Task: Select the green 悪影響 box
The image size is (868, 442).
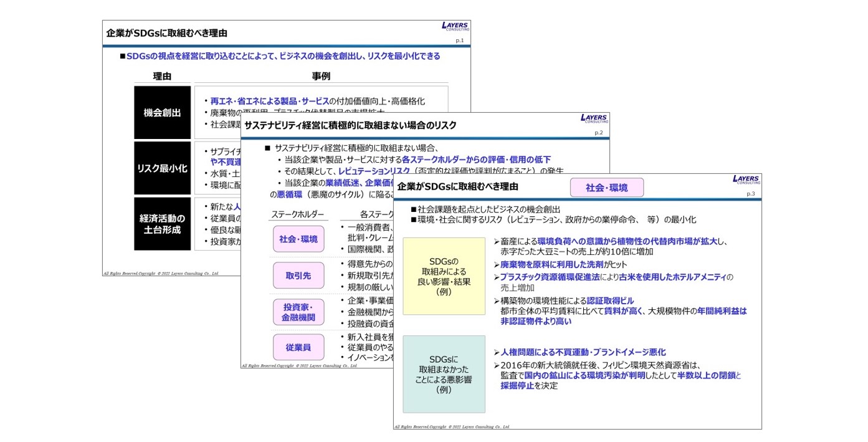Action: (444, 374)
